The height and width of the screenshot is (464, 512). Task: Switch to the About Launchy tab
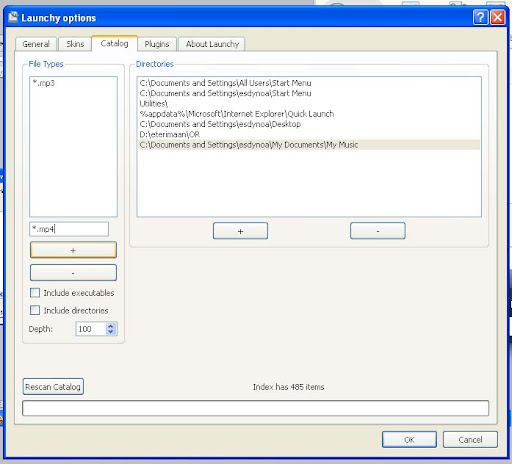(212, 44)
